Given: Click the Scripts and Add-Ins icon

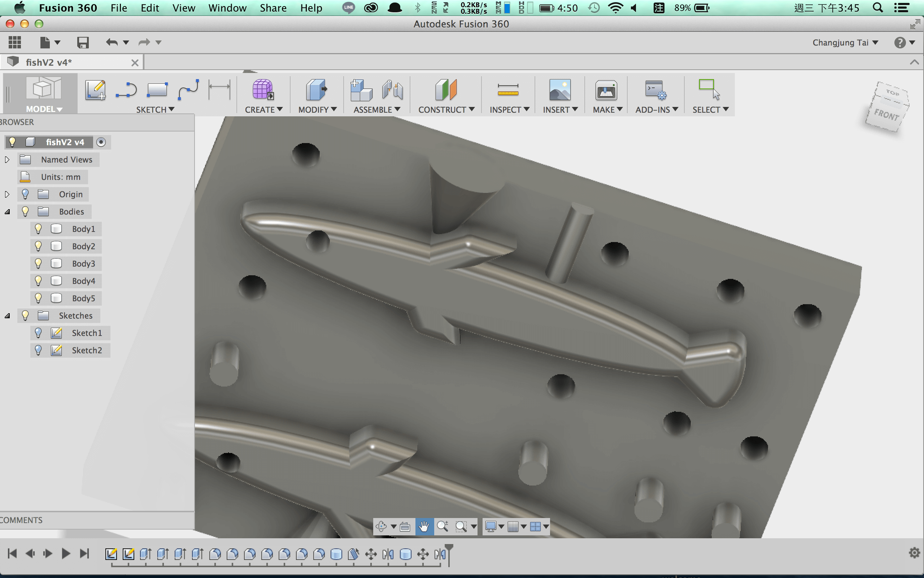Looking at the screenshot, I should tap(655, 90).
